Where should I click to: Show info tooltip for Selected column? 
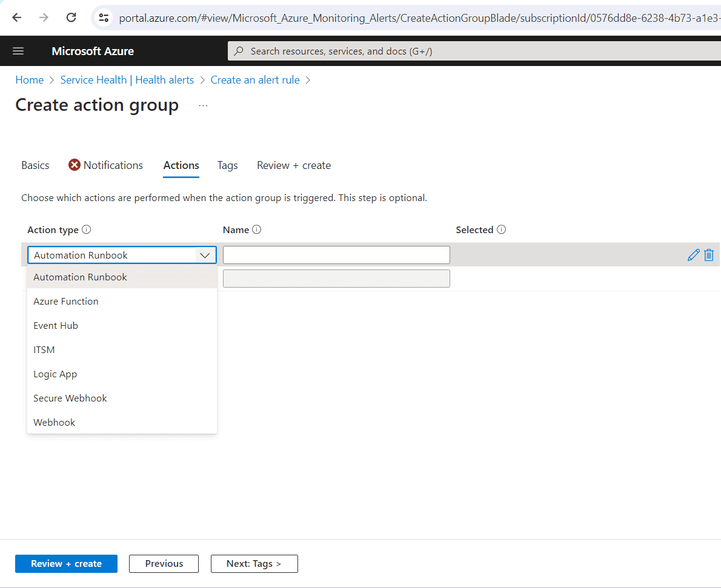point(501,230)
